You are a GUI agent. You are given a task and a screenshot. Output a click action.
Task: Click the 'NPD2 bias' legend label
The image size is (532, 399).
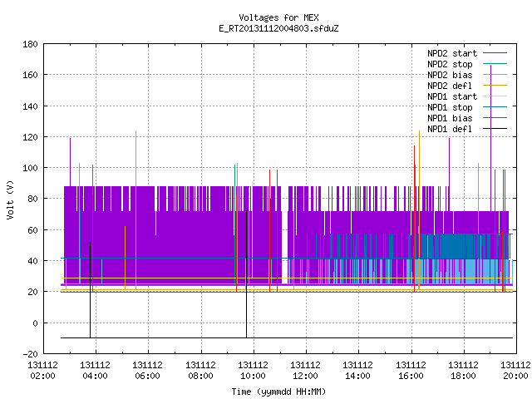(x=450, y=75)
